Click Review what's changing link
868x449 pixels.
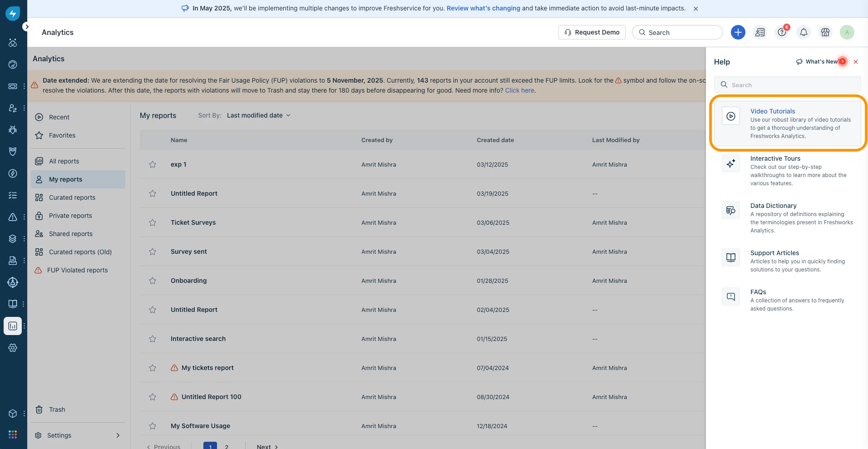coord(483,8)
